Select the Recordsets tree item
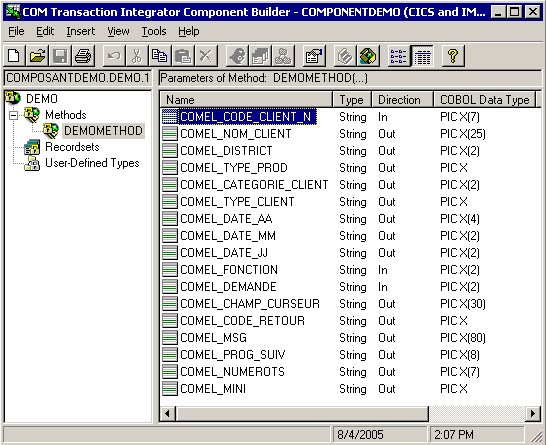This screenshot has height=445, width=546. click(72, 147)
